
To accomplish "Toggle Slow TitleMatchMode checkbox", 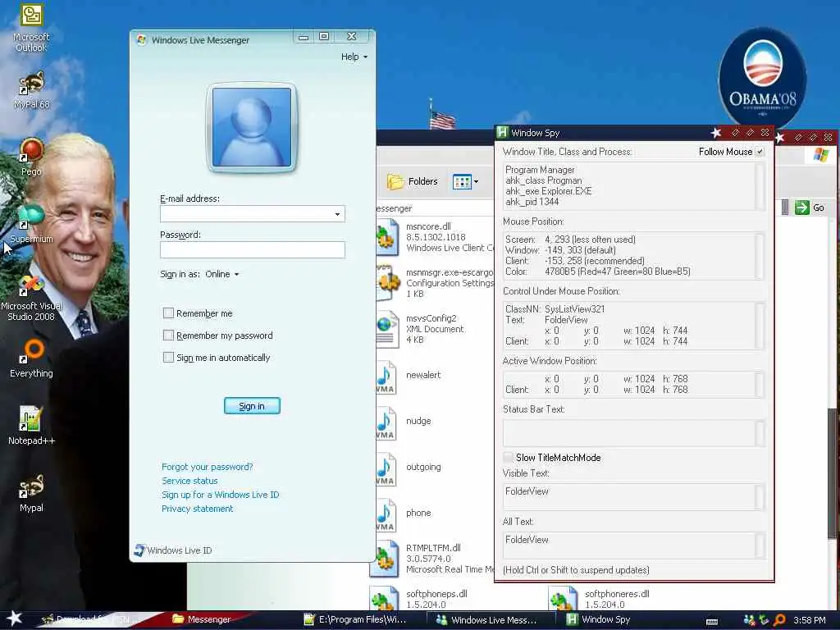I will (x=508, y=458).
